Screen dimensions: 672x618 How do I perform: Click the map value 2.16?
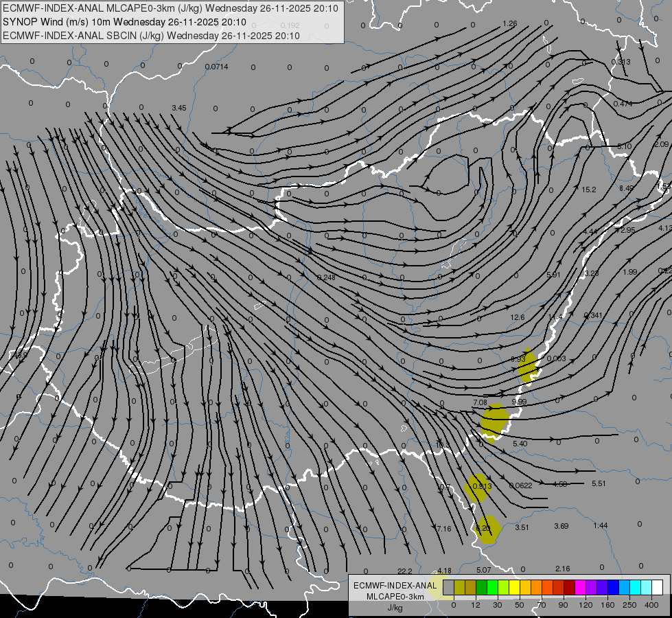562,569
